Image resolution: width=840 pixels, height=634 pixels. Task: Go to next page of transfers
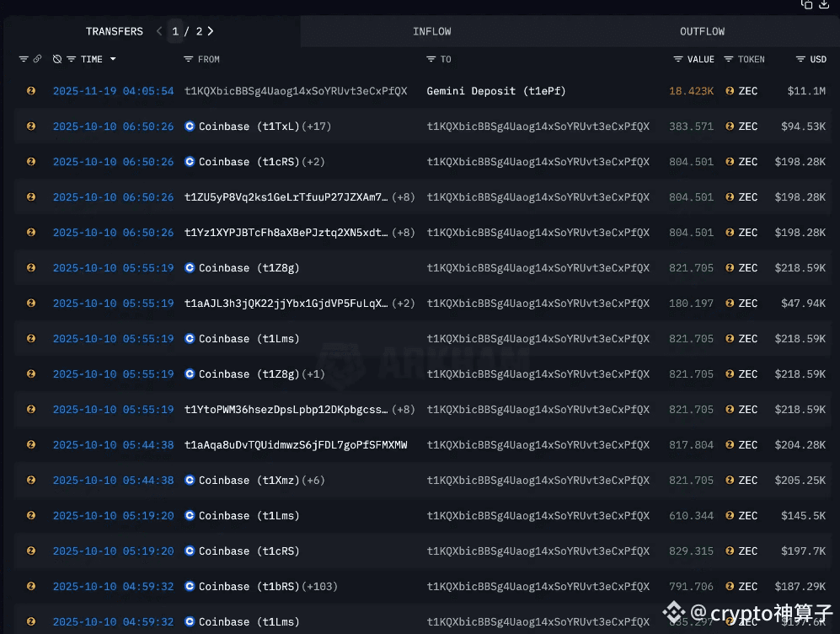211,31
